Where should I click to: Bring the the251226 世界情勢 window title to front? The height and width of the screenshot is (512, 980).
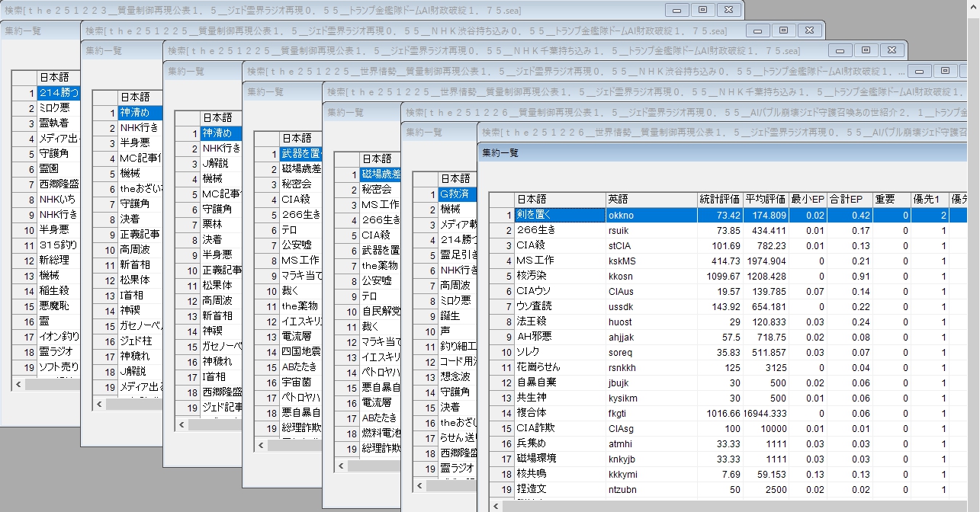610,132
